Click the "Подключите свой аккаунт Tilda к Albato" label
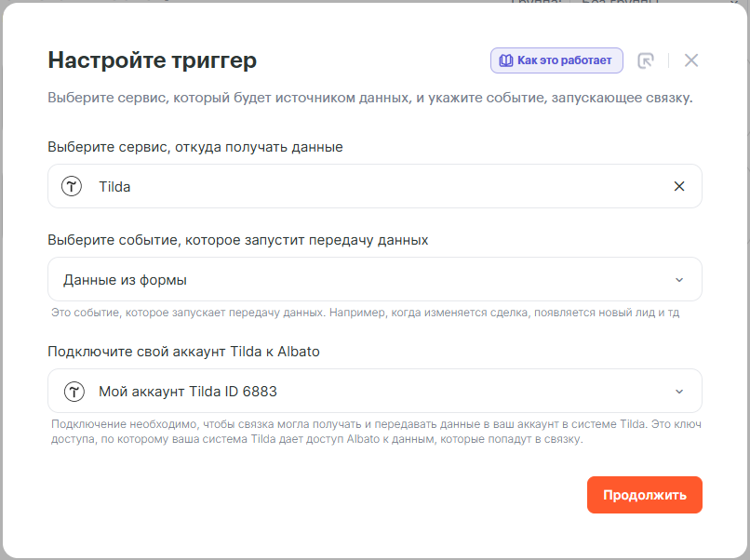750x560 pixels. pos(184,352)
